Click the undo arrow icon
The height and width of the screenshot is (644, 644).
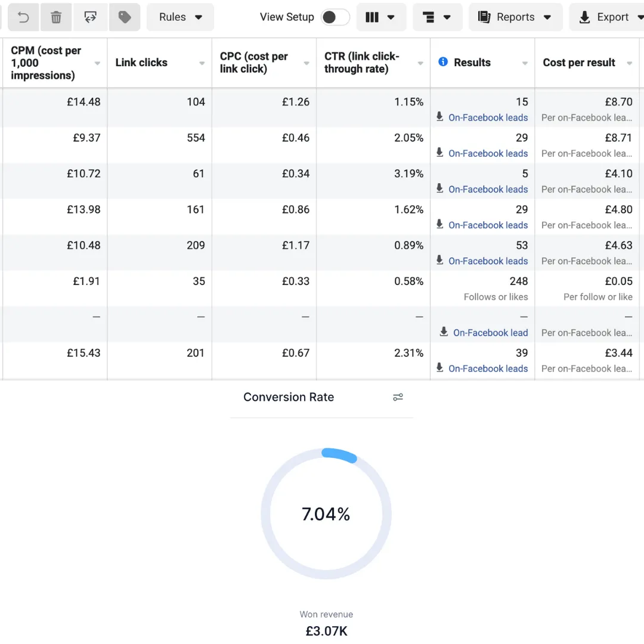pyautogui.click(x=23, y=17)
